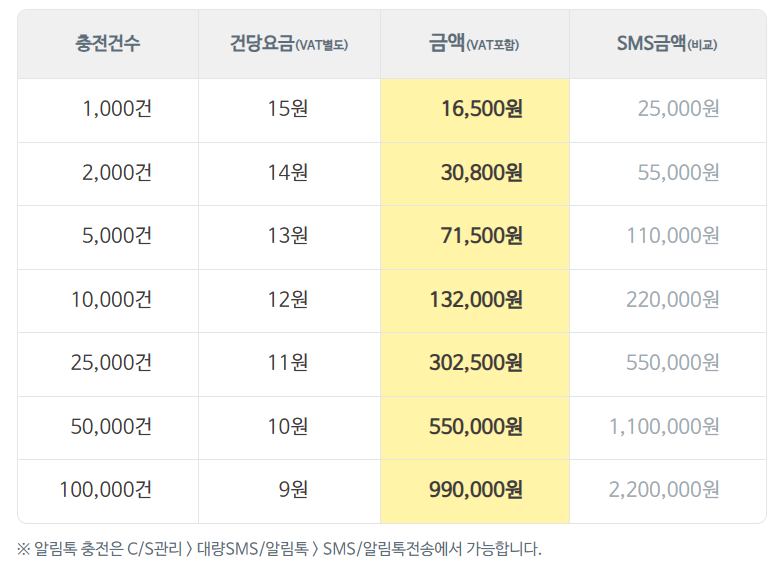Click the 9원 per-message rate cell
The image size is (784, 567).
pos(293,490)
